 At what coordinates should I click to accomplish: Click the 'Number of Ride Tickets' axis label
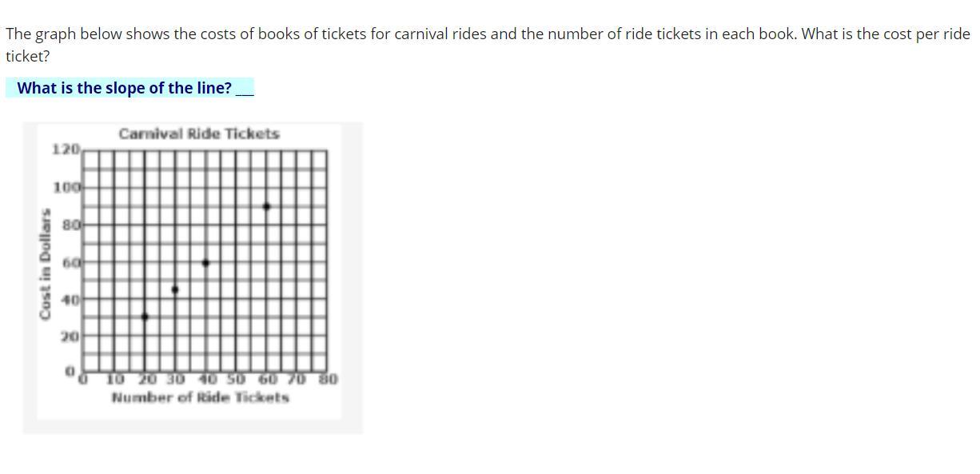pos(200,397)
